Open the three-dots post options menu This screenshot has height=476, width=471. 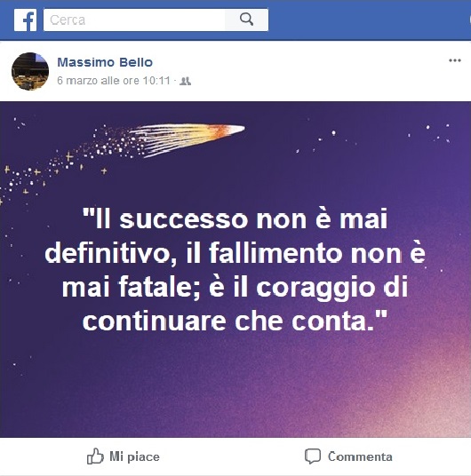pos(455,60)
